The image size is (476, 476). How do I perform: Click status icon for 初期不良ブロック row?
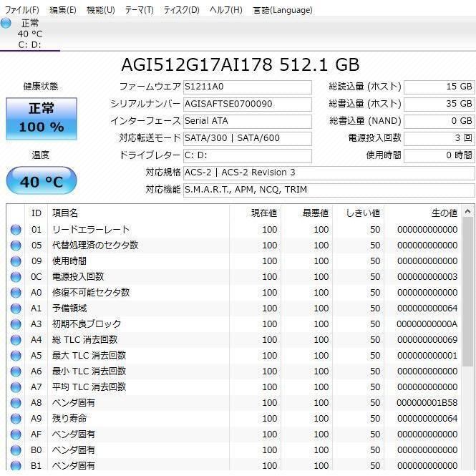16,324
